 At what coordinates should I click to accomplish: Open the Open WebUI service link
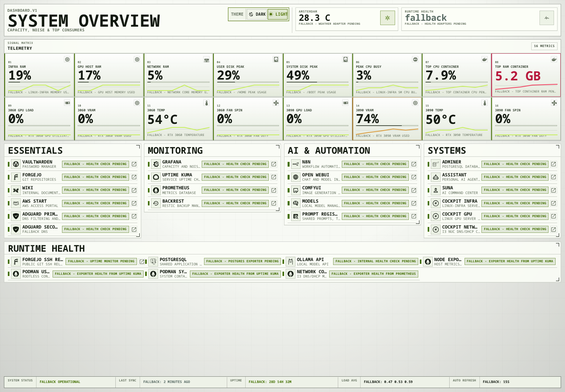(x=414, y=177)
